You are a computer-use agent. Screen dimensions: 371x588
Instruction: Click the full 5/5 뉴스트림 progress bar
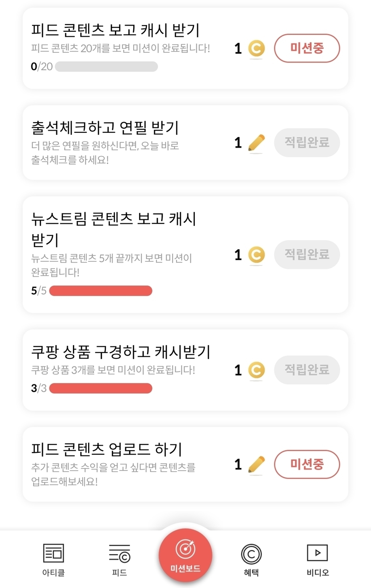(x=101, y=291)
